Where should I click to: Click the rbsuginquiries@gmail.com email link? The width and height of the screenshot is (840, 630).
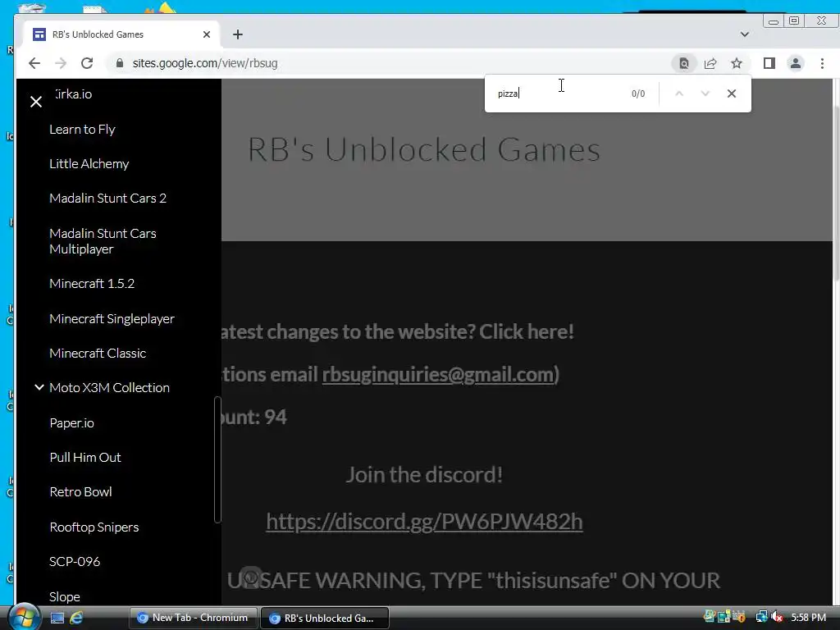pyautogui.click(x=438, y=374)
